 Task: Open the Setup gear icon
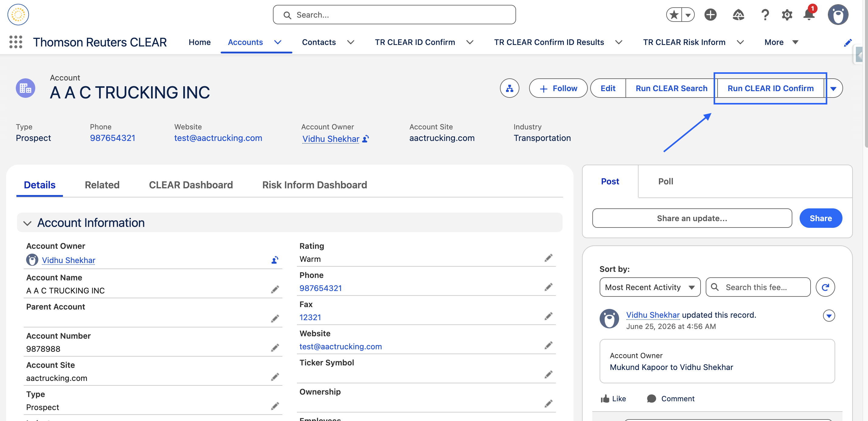787,15
